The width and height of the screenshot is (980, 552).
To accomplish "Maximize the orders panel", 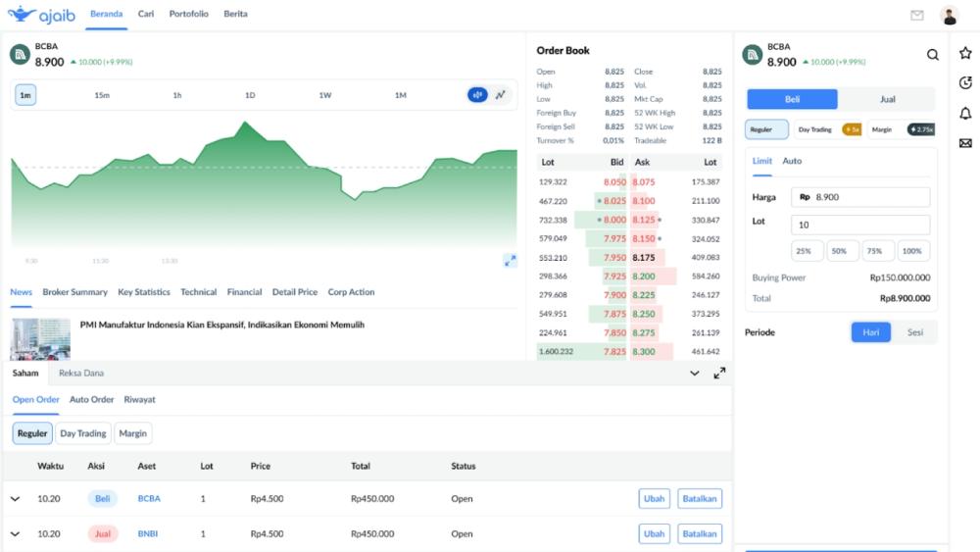I will 719,374.
